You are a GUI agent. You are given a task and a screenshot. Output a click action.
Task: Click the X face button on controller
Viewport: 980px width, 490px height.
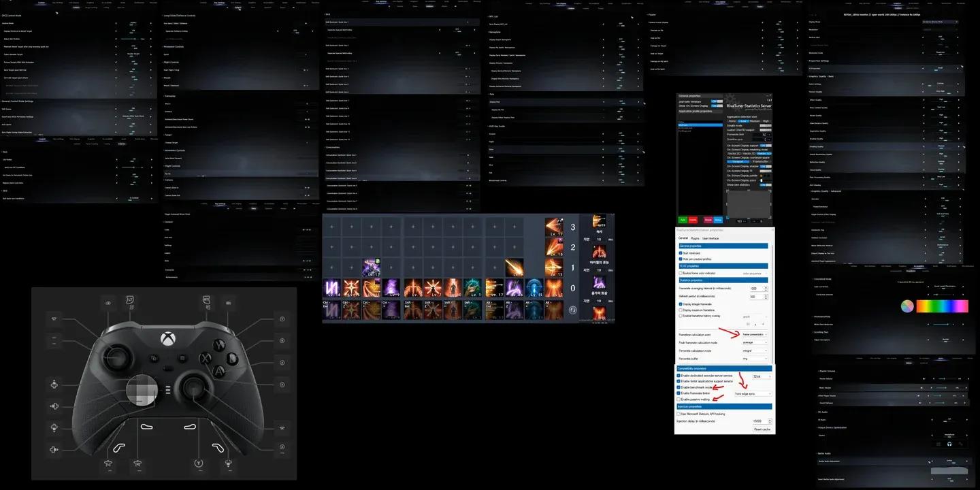(205, 359)
